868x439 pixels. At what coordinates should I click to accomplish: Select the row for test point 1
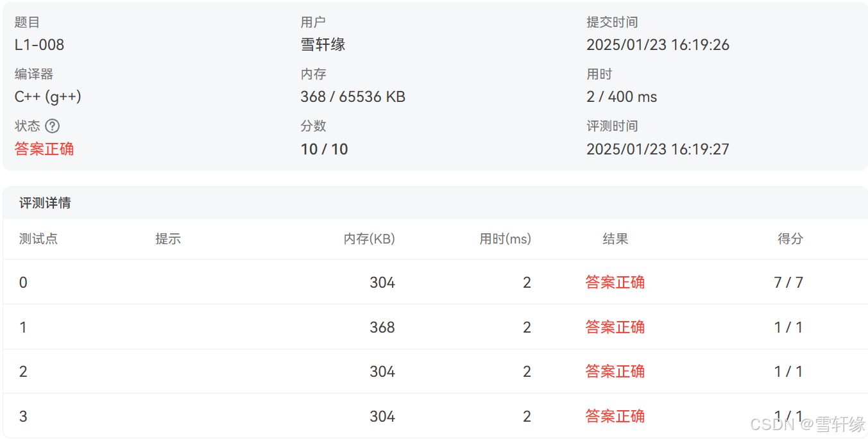[x=257, y=327]
